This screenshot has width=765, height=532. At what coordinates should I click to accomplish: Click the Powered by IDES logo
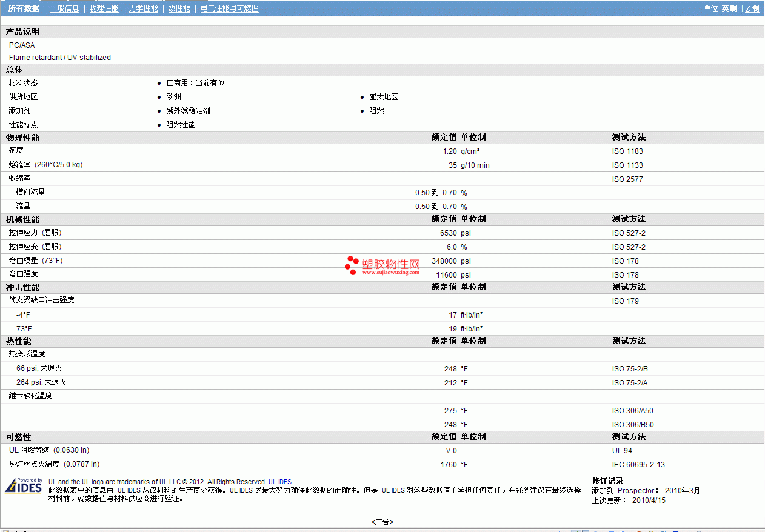click(x=24, y=486)
